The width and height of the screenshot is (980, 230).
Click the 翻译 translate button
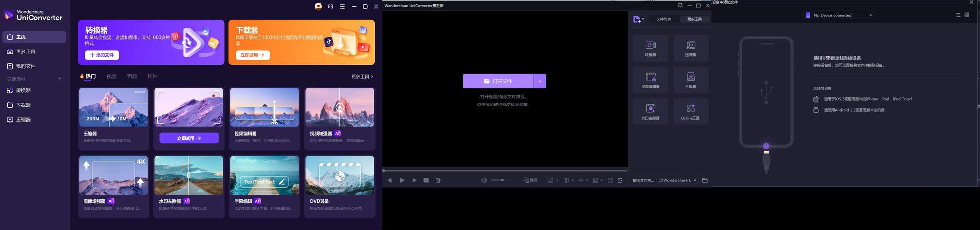pos(530,180)
